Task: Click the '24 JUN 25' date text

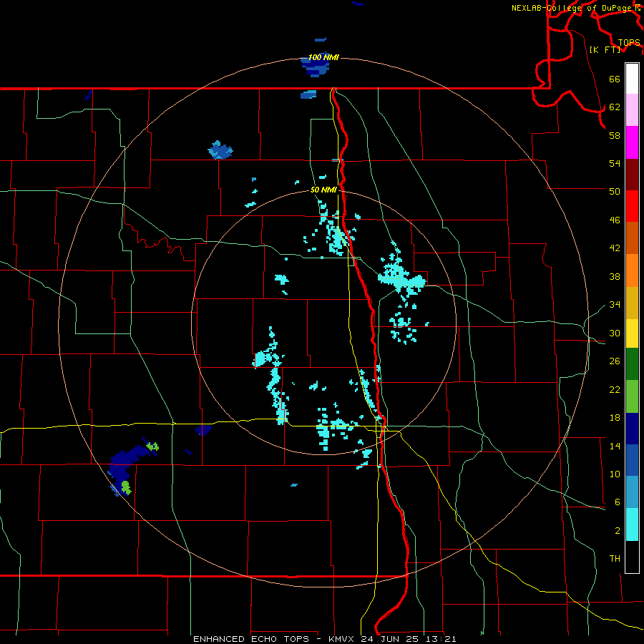Action: pos(389,639)
